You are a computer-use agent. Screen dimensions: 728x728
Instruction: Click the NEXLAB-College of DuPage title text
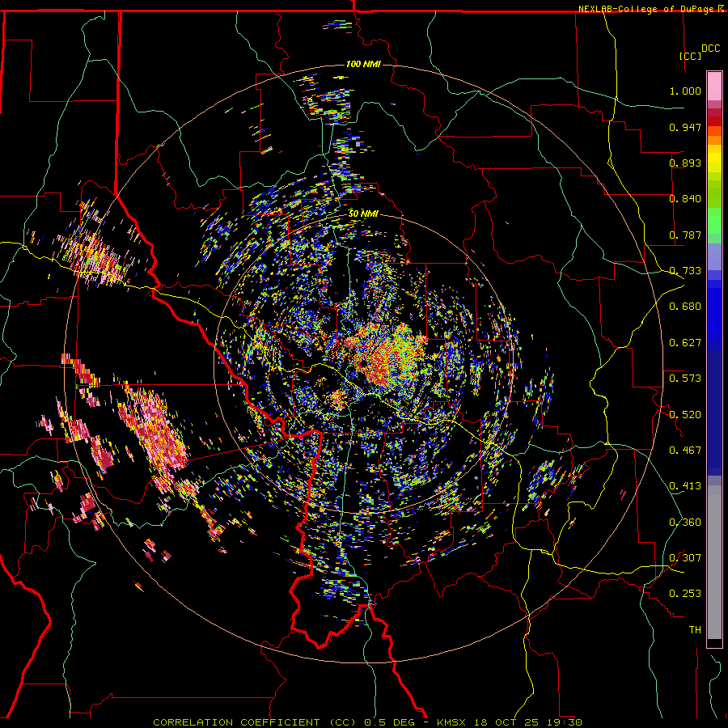pyautogui.click(x=652, y=9)
